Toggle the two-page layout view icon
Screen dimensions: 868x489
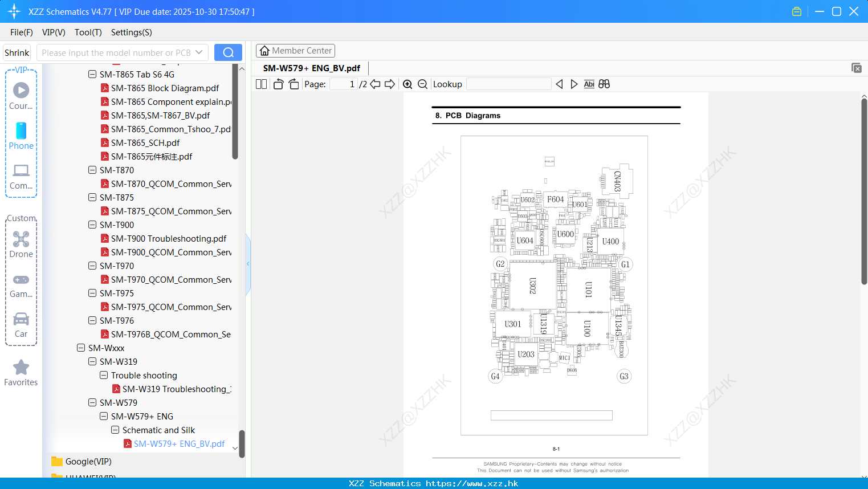tap(261, 84)
